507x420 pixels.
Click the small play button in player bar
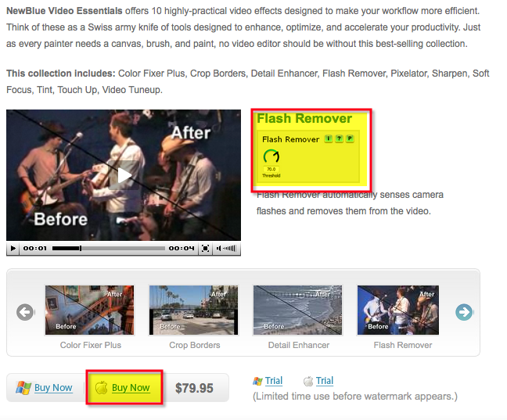[13, 248]
